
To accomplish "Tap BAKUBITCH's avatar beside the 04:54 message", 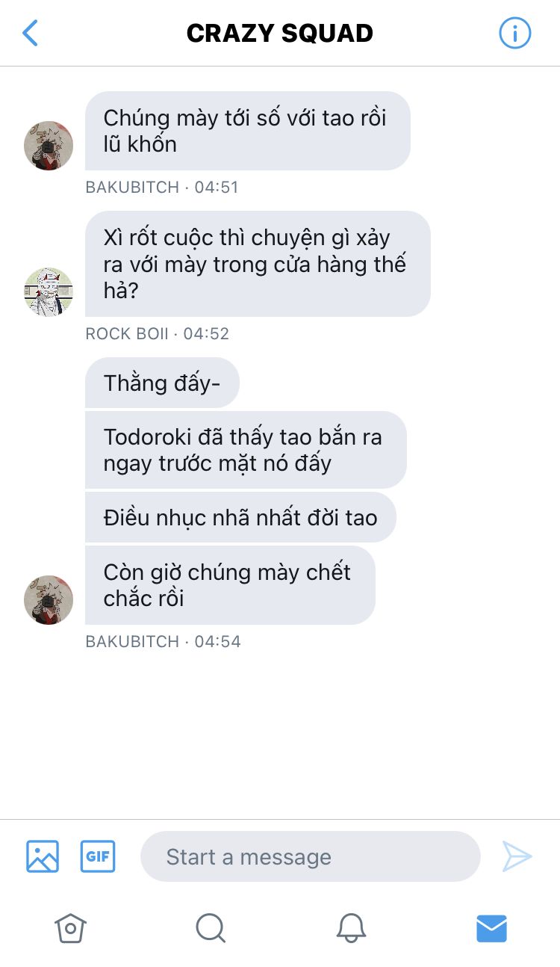I will click(49, 600).
